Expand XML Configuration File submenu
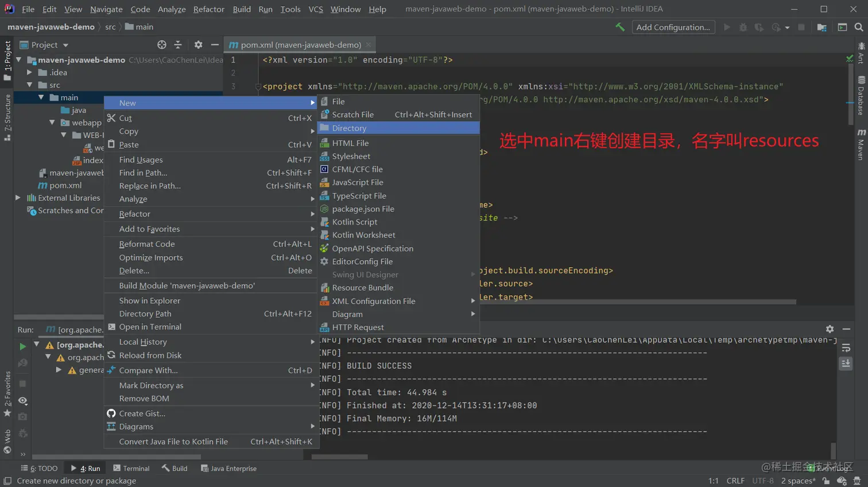Image resolution: width=868 pixels, height=487 pixels. 398,301
